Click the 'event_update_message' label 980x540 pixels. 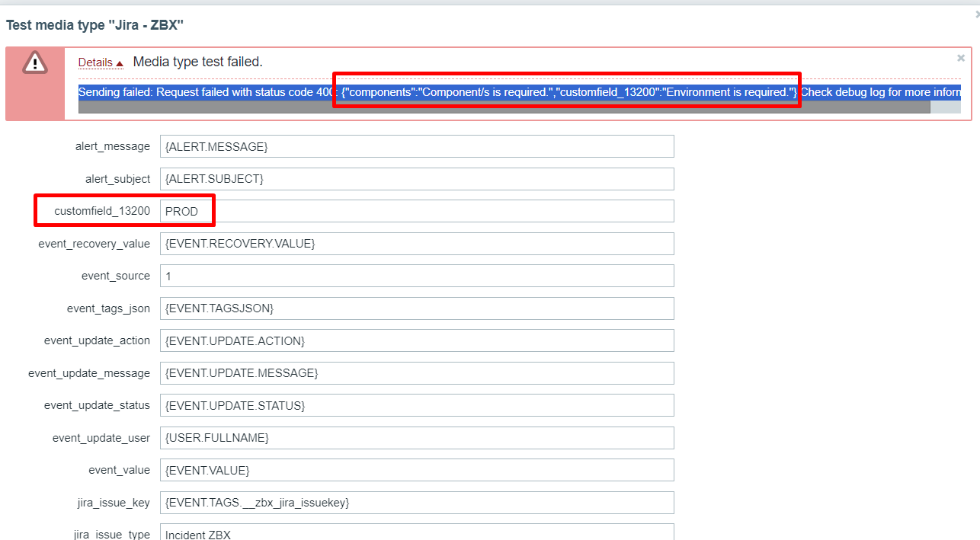[89, 373]
